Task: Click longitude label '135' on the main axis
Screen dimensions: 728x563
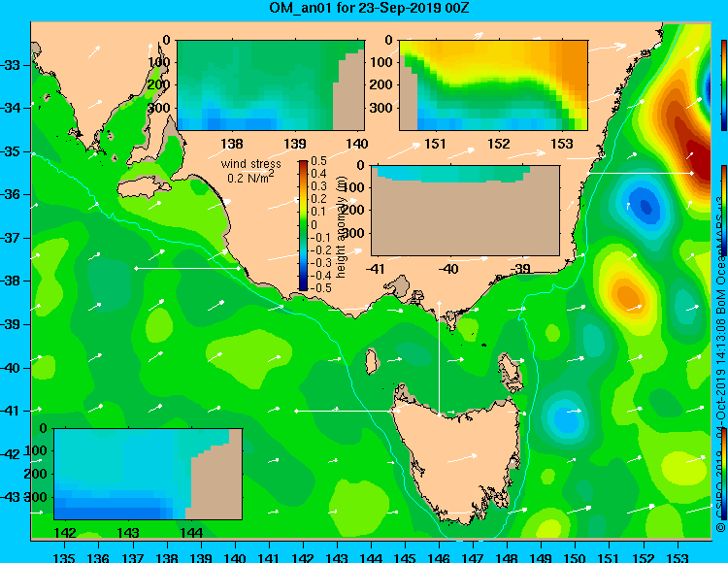Action: 64,557
